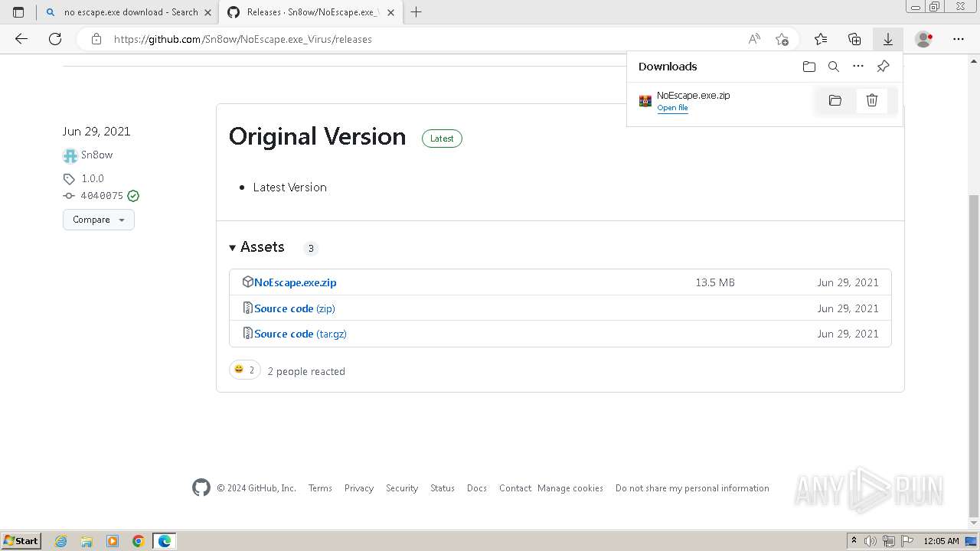
Task: Click the GitHub logo in the footer
Action: pyautogui.click(x=201, y=487)
